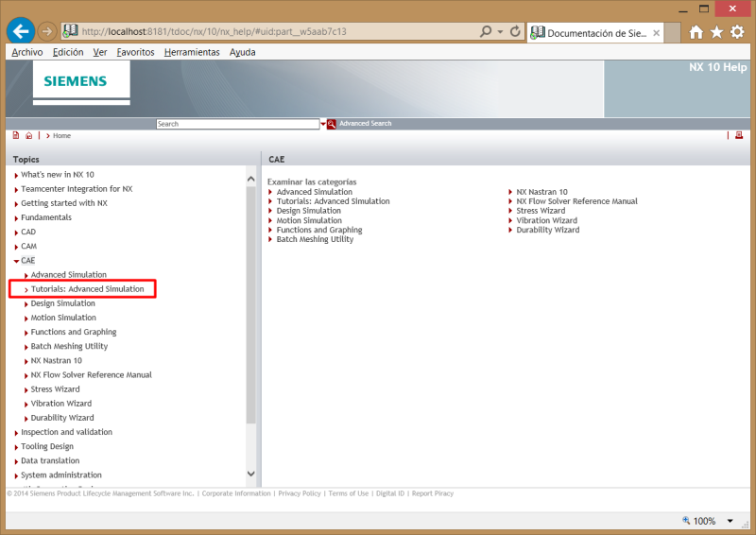The image size is (756, 535).
Task: Click the browser forward arrow button
Action: (46, 32)
